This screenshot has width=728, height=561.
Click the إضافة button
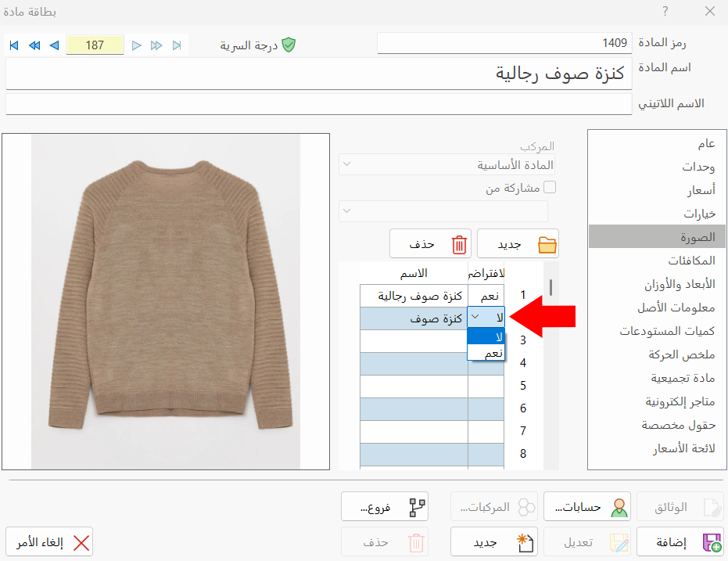point(680,542)
